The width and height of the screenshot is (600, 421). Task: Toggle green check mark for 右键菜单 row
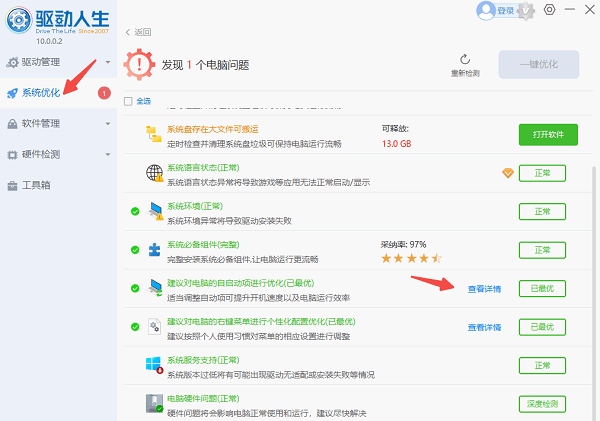click(135, 327)
